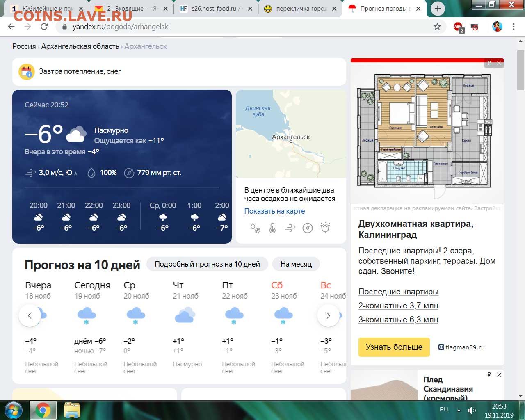The height and width of the screenshot is (420, 525).
Task: Click the wind reading '3,0 м/с, Ю'
Action: click(51, 173)
